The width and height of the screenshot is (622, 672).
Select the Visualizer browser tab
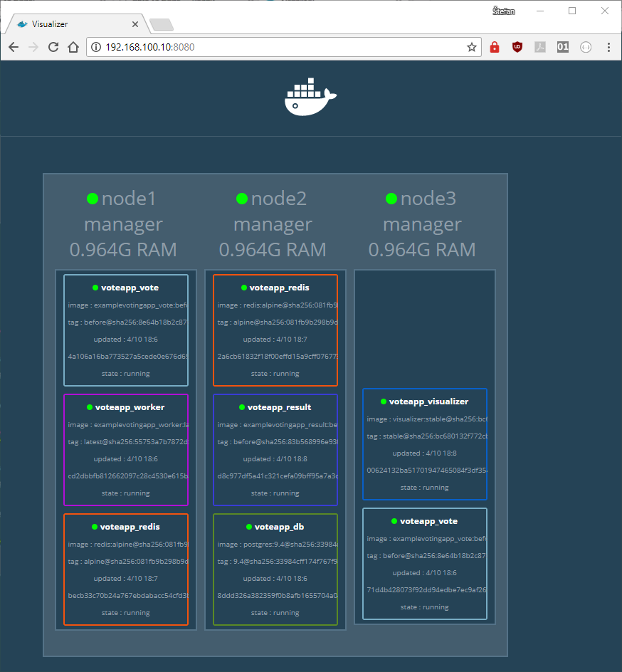click(71, 24)
